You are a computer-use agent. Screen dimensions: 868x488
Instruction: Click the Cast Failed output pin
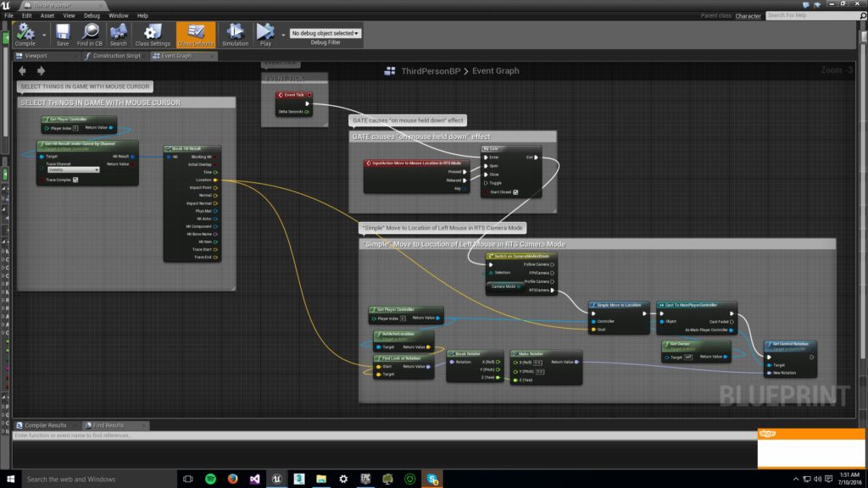click(732, 321)
